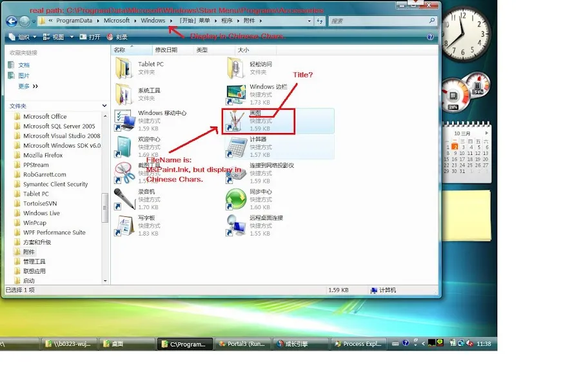
Task: Click the search magnifier icon
Action: click(432, 21)
